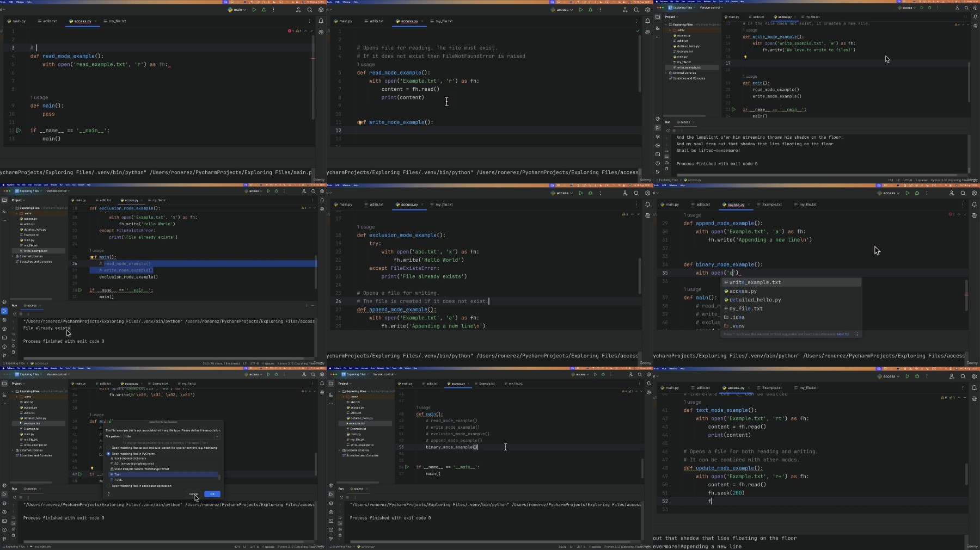Screen dimensions: 980x550
Task: Click the File pattern input field showing *.bin
Action: (x=168, y=436)
